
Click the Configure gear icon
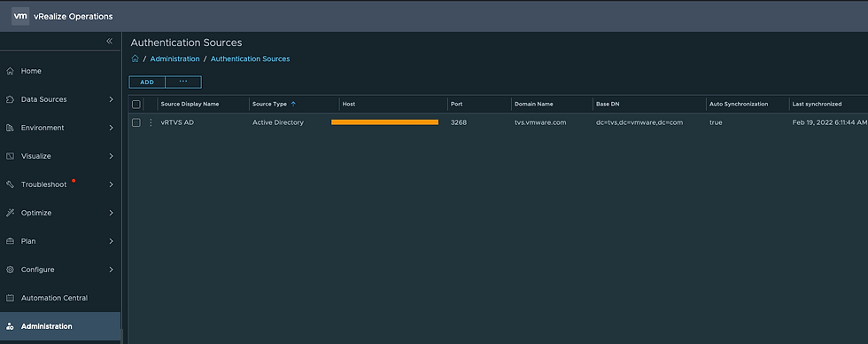pos(10,270)
